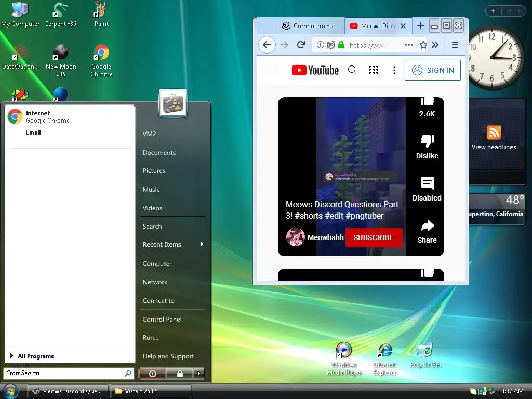
Task: Open Help and Support
Action: (168, 356)
